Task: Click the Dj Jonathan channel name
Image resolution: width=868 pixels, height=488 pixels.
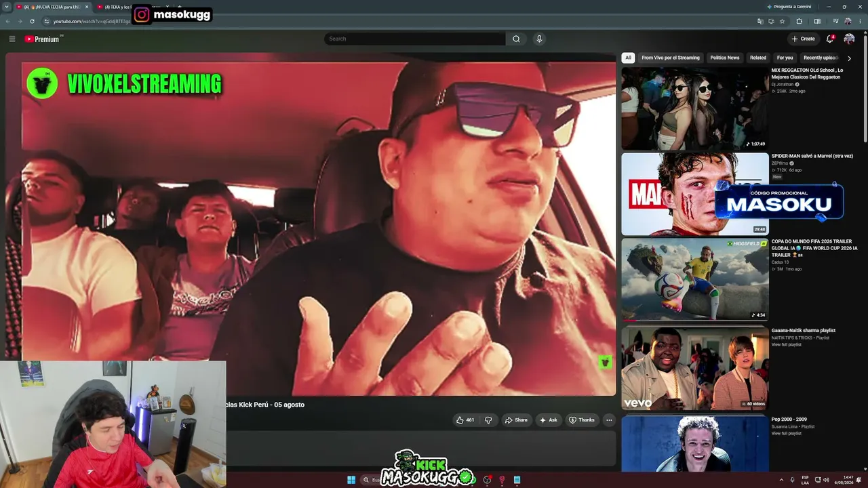Action: (x=782, y=84)
